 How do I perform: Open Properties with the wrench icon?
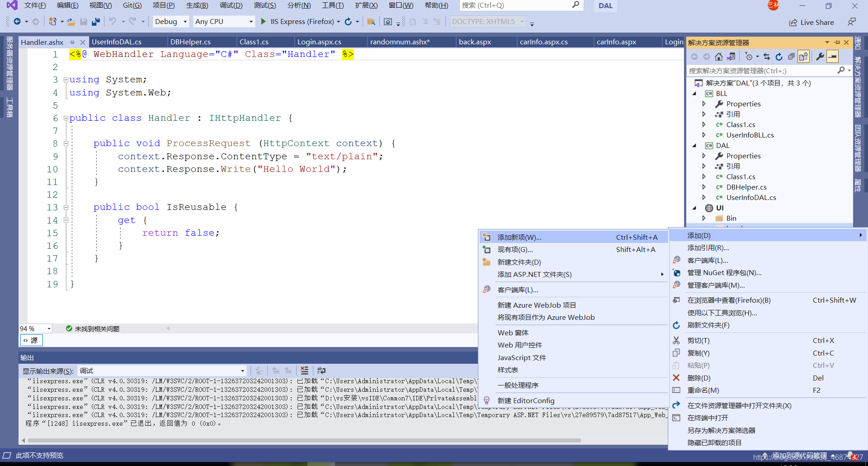click(x=820, y=57)
